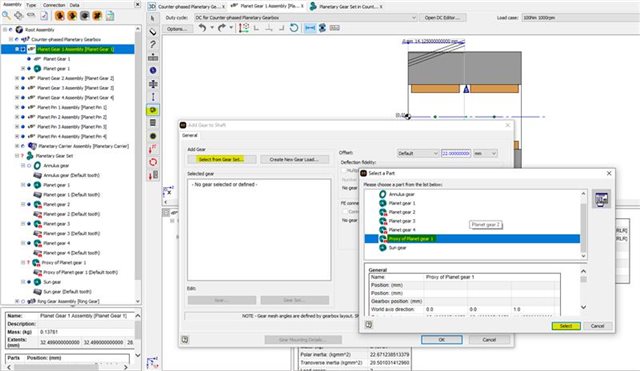
Task: Select the General tab in Add Gear dialog
Action: pos(190,136)
